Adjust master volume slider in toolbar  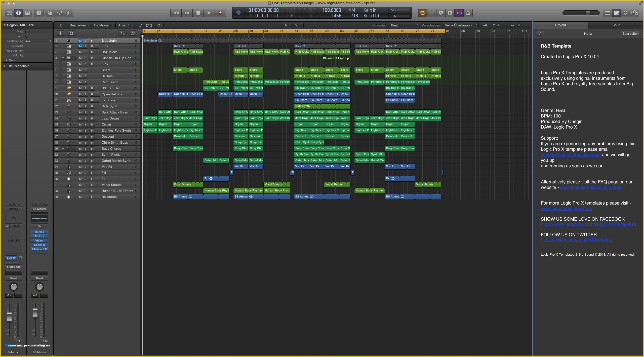581,13
